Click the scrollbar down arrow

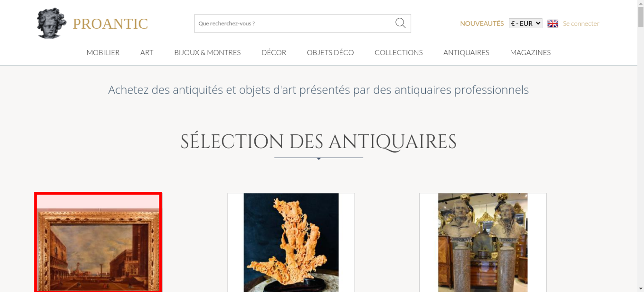coord(640,289)
